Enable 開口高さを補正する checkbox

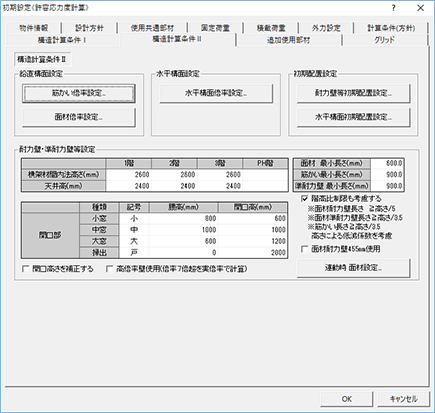pos(25,269)
